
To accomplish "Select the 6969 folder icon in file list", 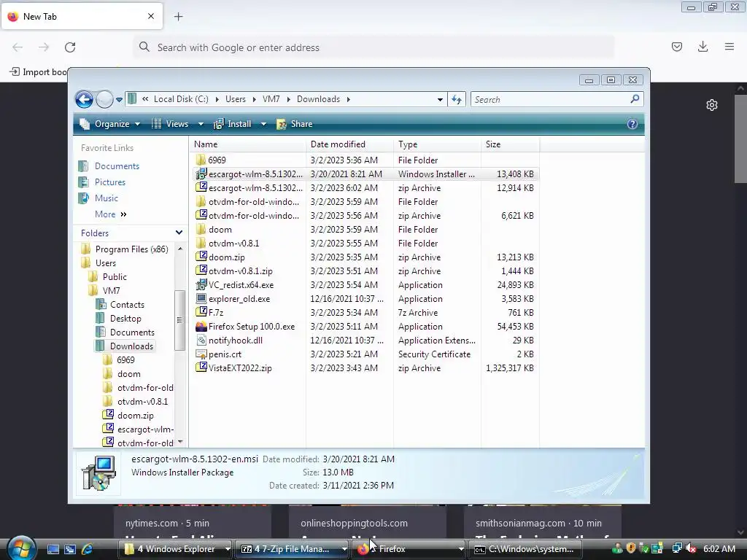I will point(201,160).
